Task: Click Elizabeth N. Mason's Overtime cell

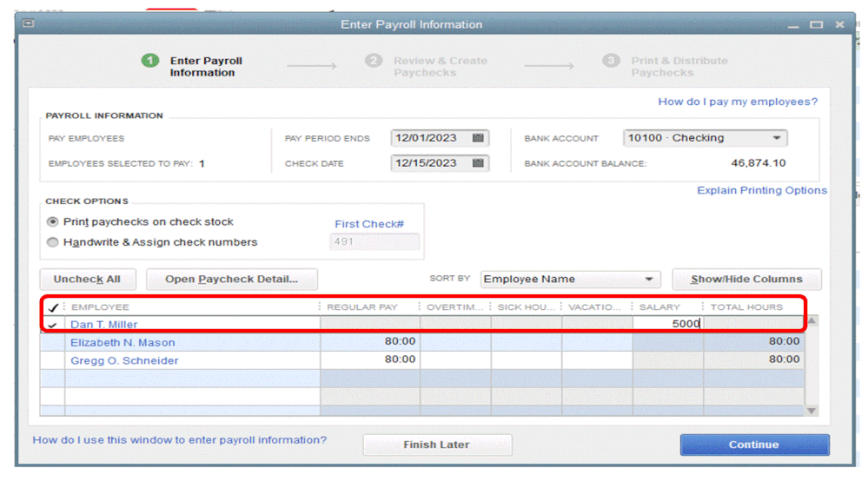Action: click(455, 342)
